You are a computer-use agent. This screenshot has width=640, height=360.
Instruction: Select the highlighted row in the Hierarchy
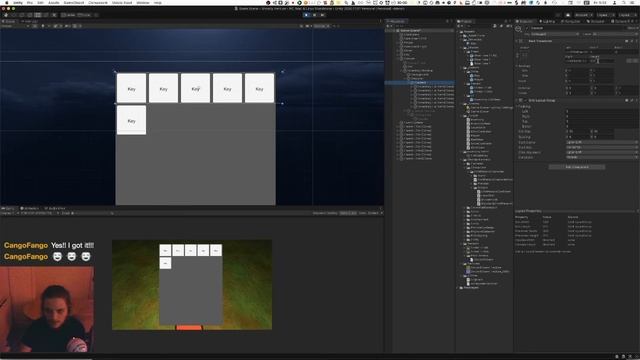point(420,82)
